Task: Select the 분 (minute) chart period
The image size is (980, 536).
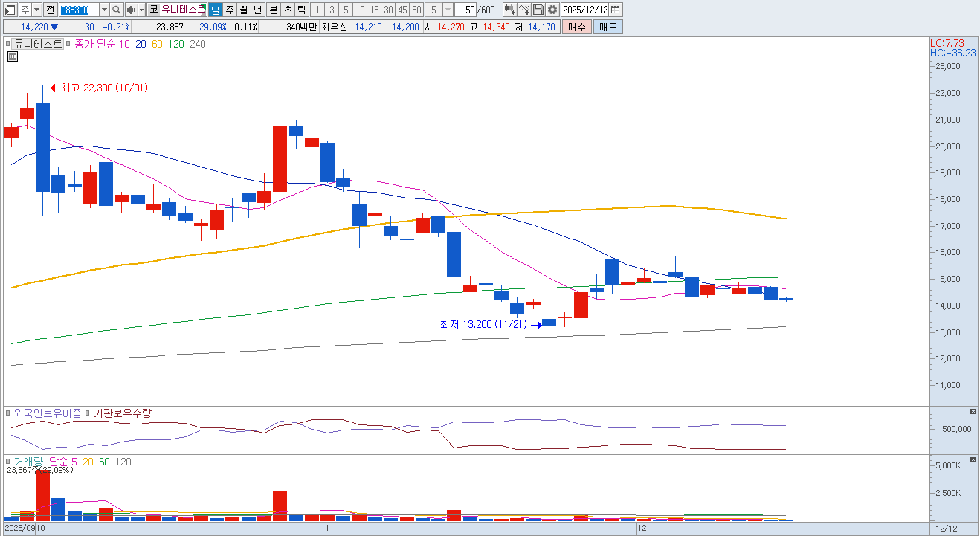Action: point(272,10)
